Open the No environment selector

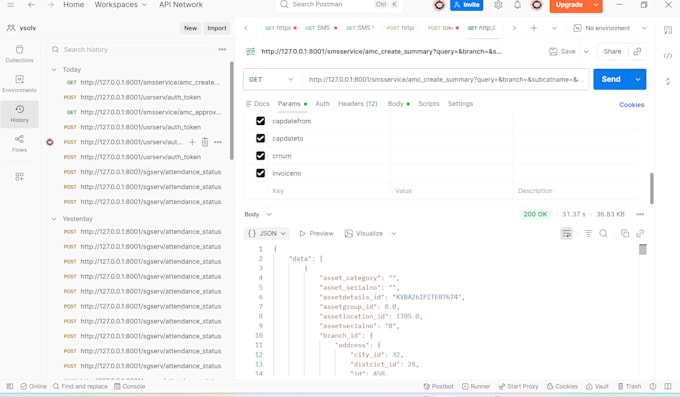(610, 28)
